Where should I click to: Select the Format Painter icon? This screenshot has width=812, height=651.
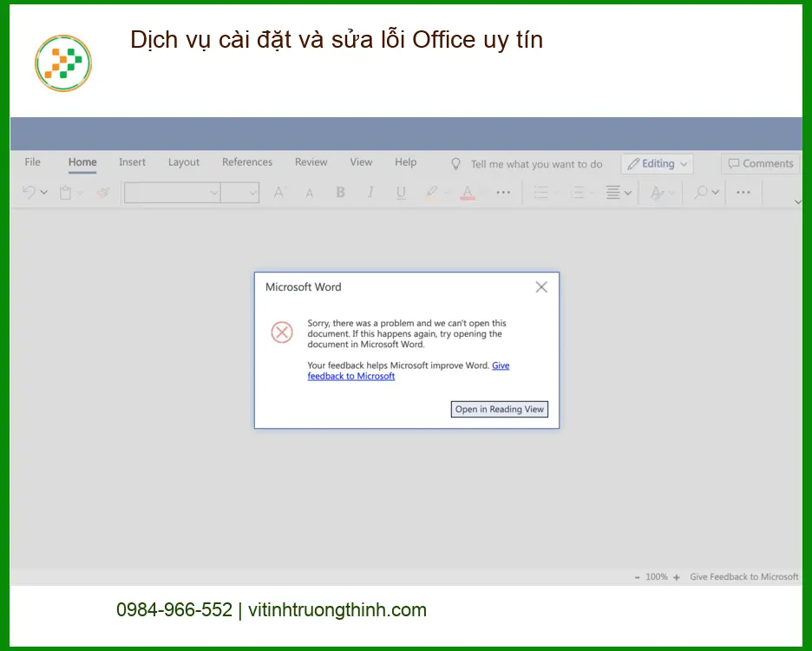pos(103,193)
